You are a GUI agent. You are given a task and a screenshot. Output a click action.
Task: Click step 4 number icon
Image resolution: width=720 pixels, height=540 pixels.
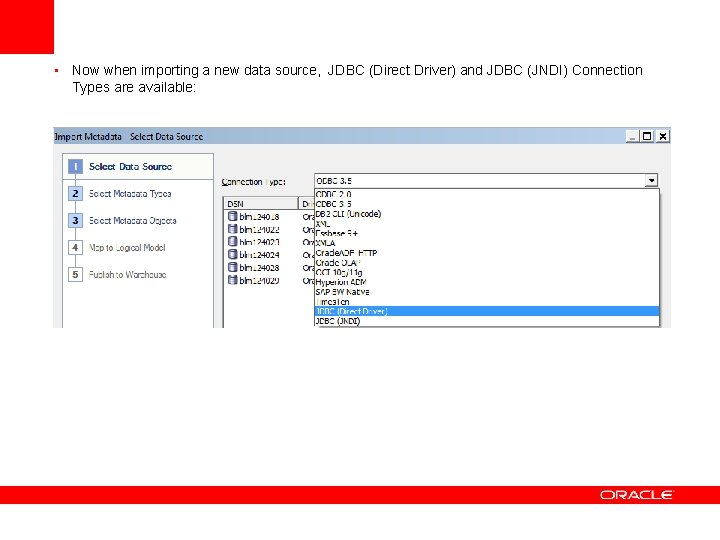75,248
